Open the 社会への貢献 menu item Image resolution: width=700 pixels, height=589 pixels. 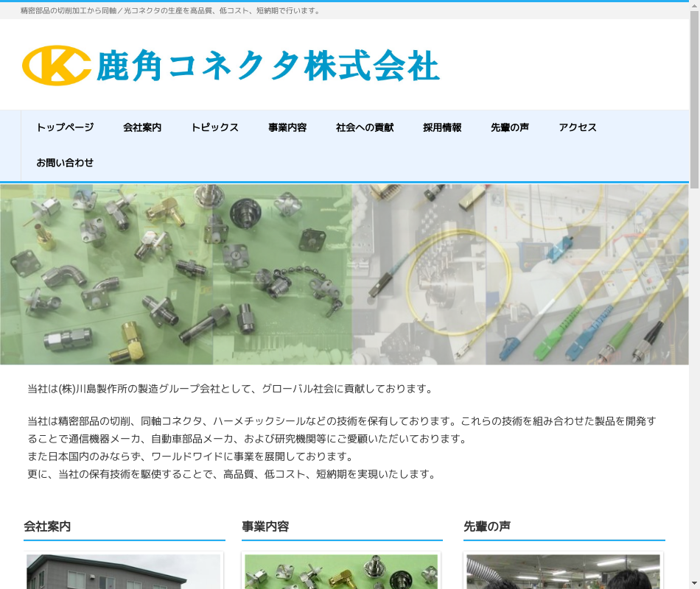[365, 127]
